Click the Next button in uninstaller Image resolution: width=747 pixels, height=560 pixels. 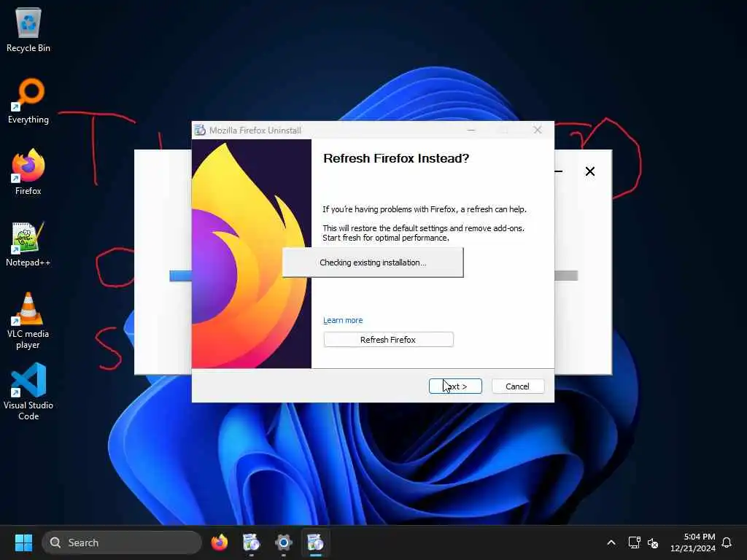point(455,386)
